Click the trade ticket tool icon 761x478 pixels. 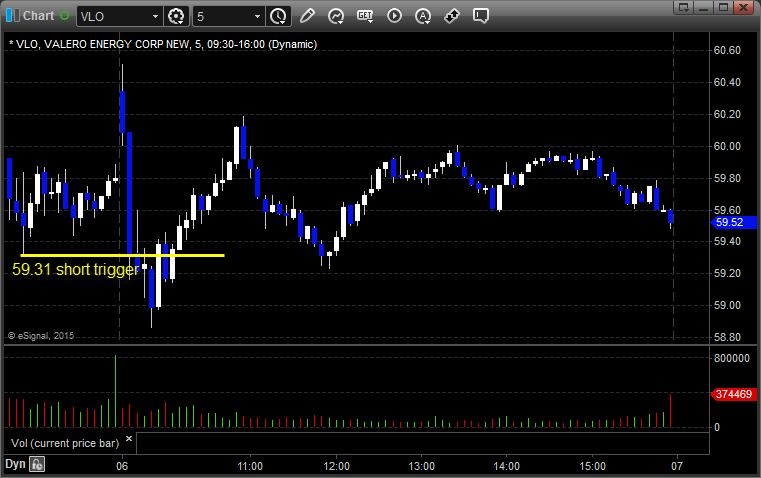[x=452, y=16]
